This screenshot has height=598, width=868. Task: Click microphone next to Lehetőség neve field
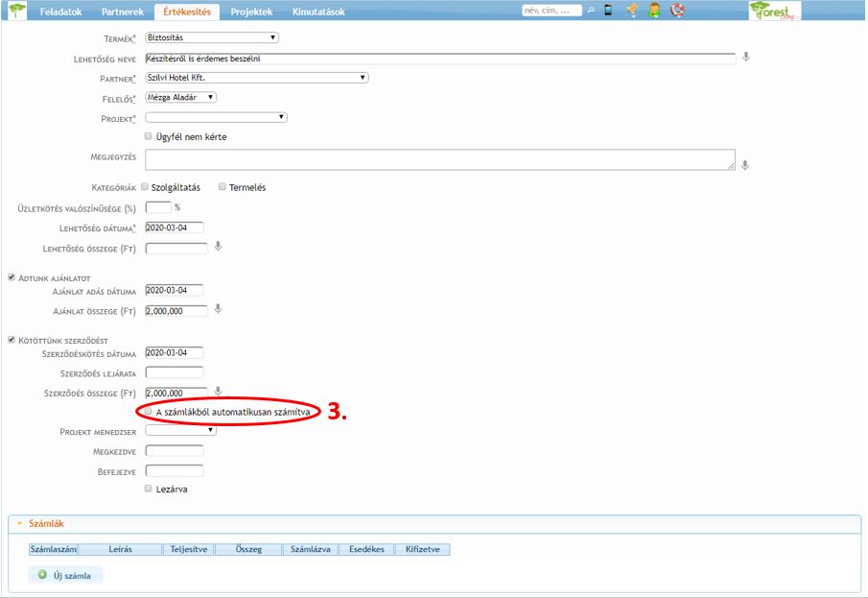(x=746, y=58)
